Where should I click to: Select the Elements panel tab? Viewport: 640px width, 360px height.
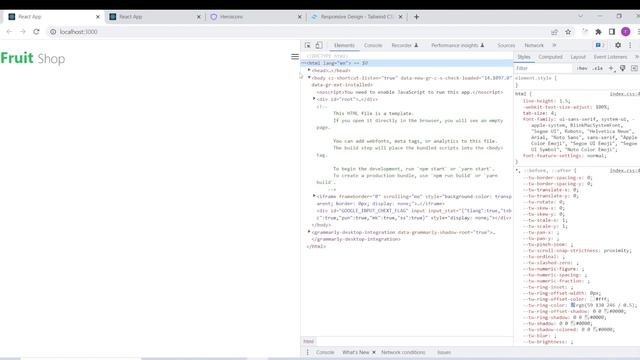(344, 45)
